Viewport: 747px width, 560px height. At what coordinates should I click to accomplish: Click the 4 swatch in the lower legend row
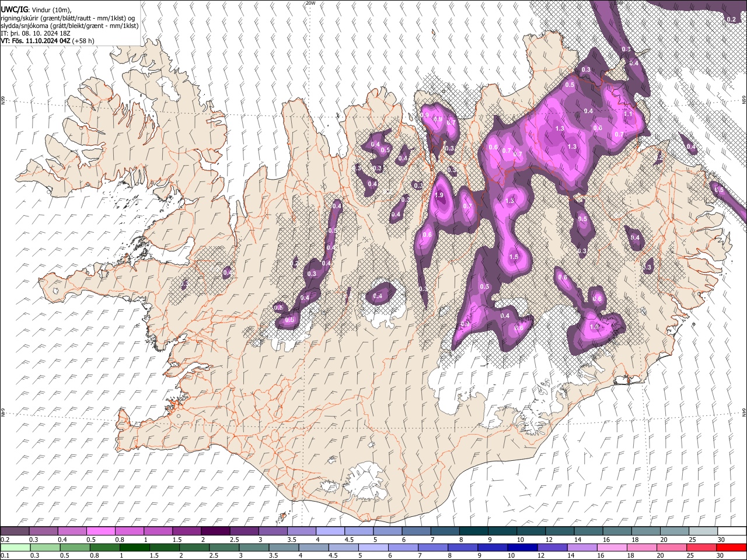(313, 547)
